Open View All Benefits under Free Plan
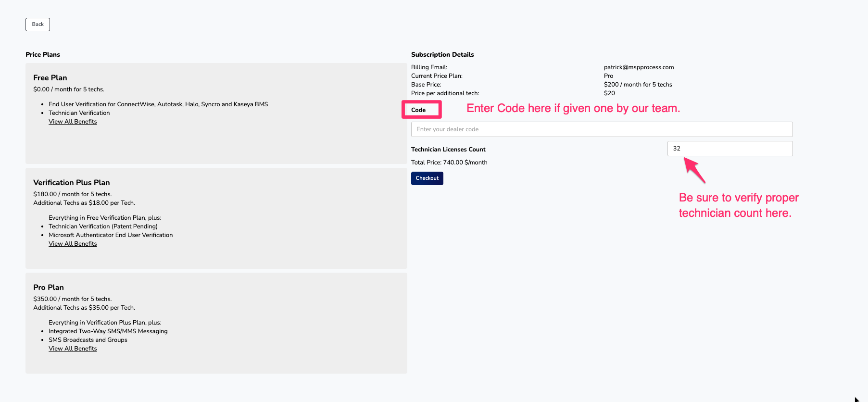 [x=73, y=122]
